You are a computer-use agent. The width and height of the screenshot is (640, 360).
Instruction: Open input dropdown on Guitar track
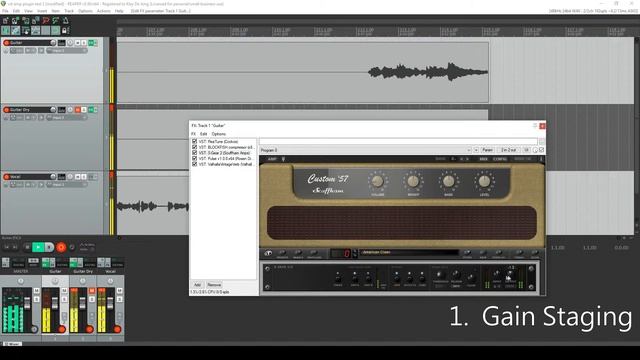click(67, 51)
